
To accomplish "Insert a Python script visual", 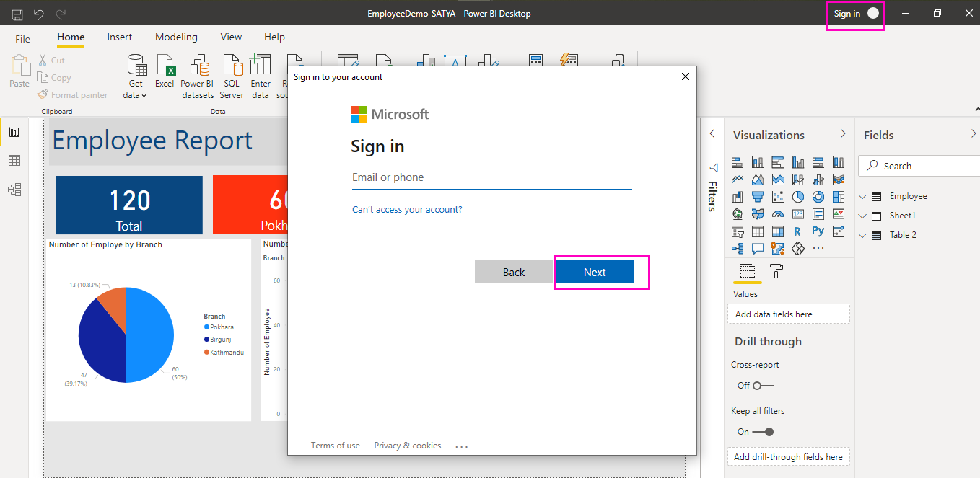I will point(818,231).
